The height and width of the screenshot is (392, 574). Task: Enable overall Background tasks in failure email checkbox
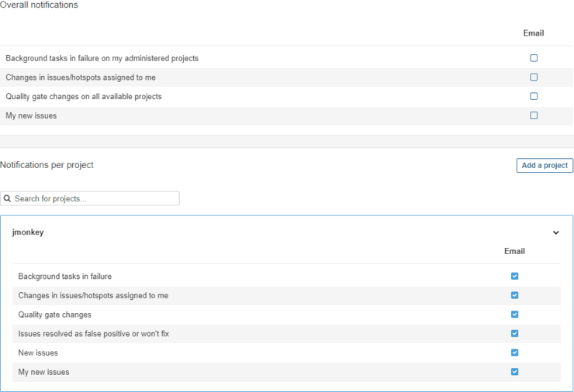click(534, 58)
